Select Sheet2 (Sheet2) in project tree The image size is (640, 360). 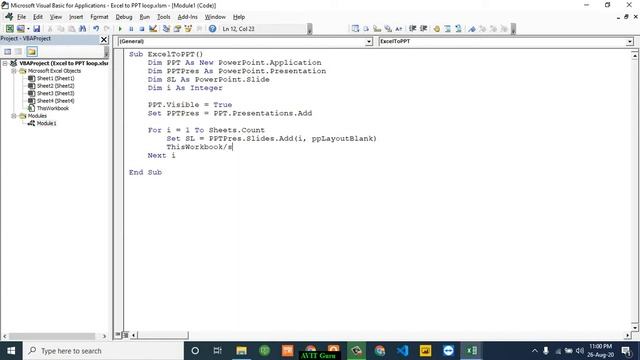coord(56,86)
